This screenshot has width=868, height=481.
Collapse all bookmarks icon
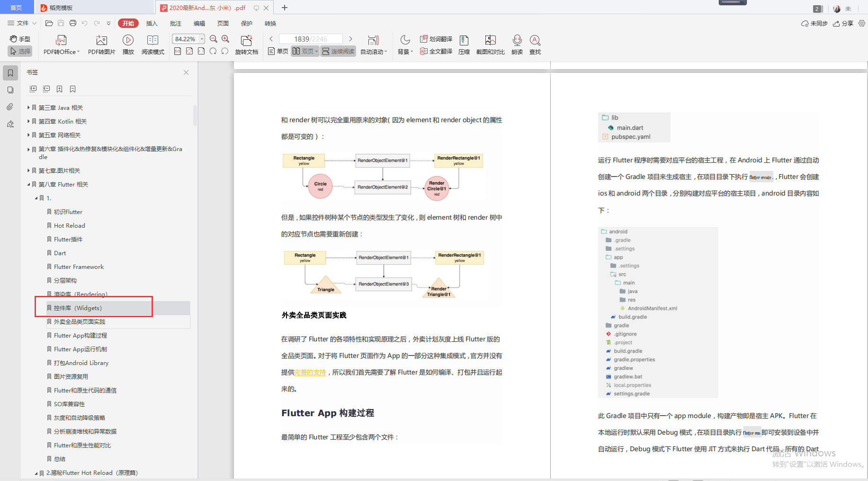coord(46,89)
